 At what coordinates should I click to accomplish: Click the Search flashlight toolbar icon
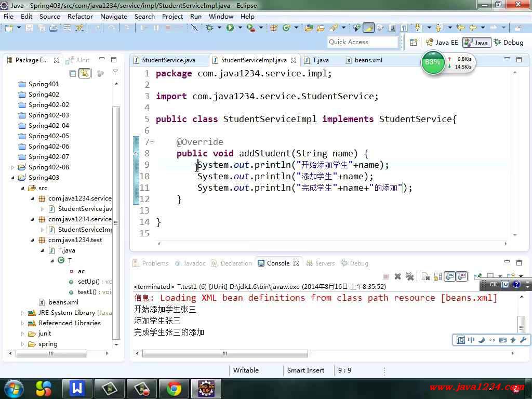click(x=334, y=28)
